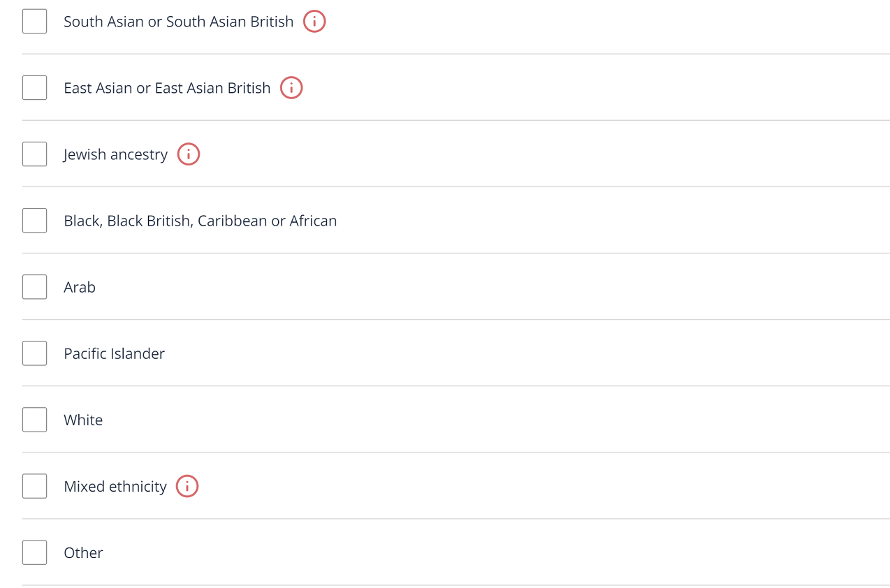
Task: View Mixed ethnicity information icon
Action: click(x=187, y=486)
